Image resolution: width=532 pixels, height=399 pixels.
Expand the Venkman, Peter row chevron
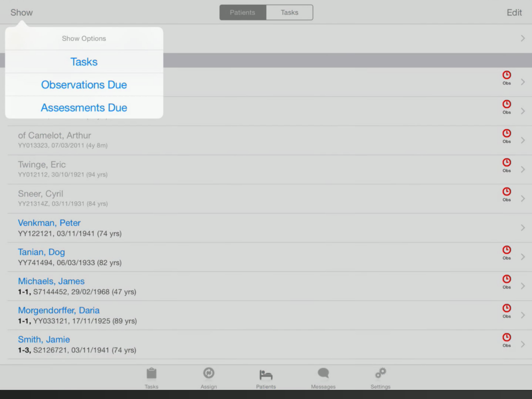click(x=523, y=228)
